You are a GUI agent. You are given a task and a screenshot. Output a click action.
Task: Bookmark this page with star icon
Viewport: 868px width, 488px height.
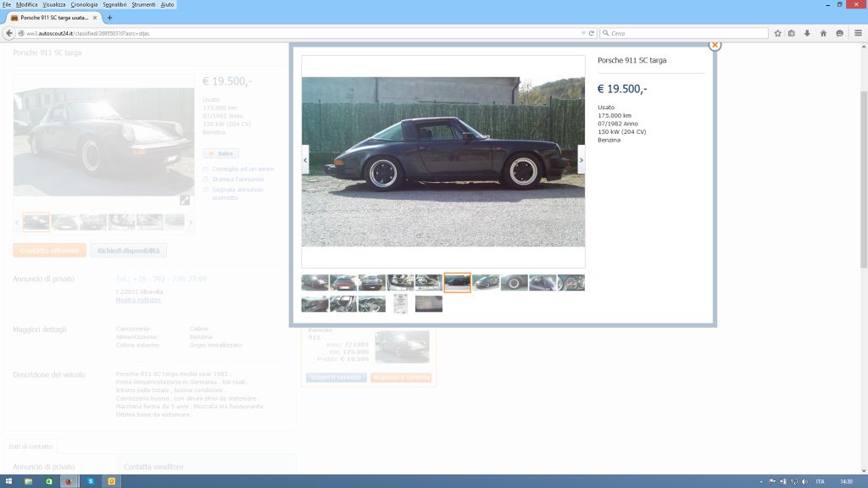pos(778,33)
